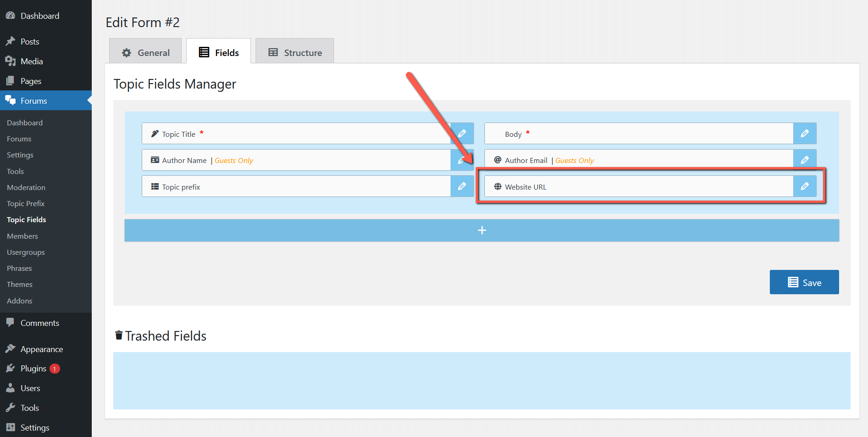868x437 pixels.
Task: Click the plus icon to add row
Action: [482, 230]
